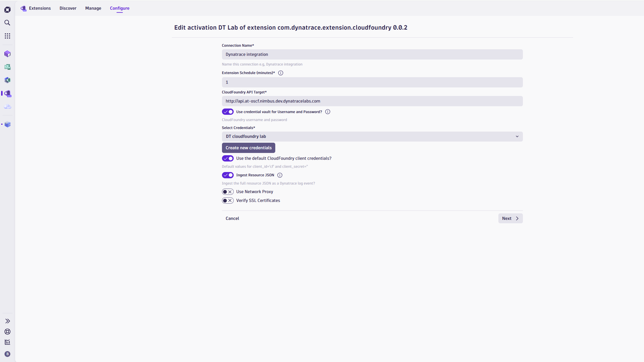Click Cancel to discard activation changes

[232, 218]
